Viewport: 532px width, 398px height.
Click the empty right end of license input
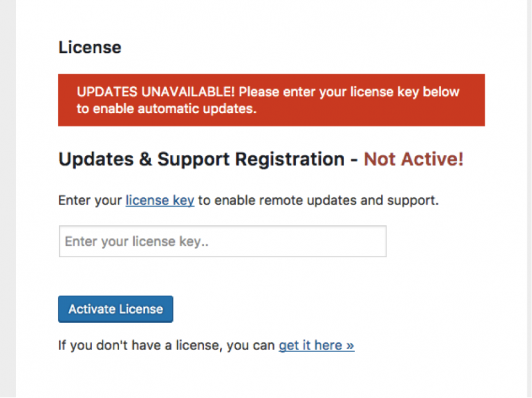click(x=356, y=241)
